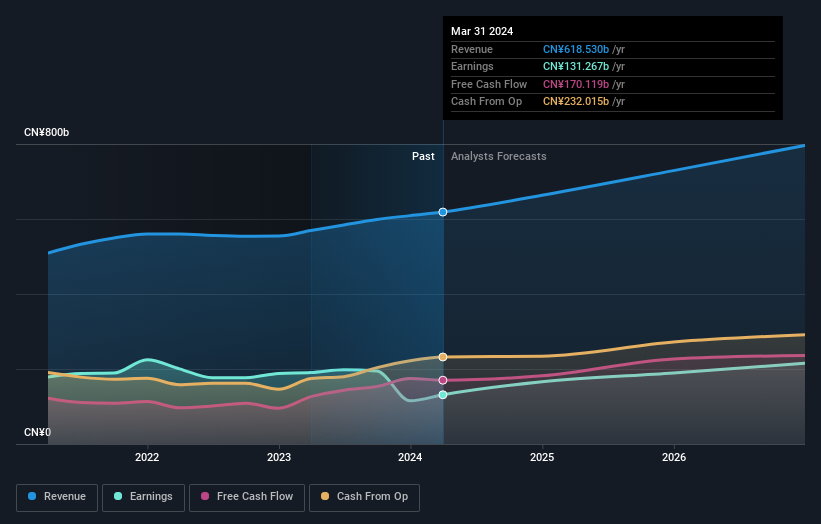Toggle the Free Cash Flow legend button
The image size is (821, 524).
(247, 497)
